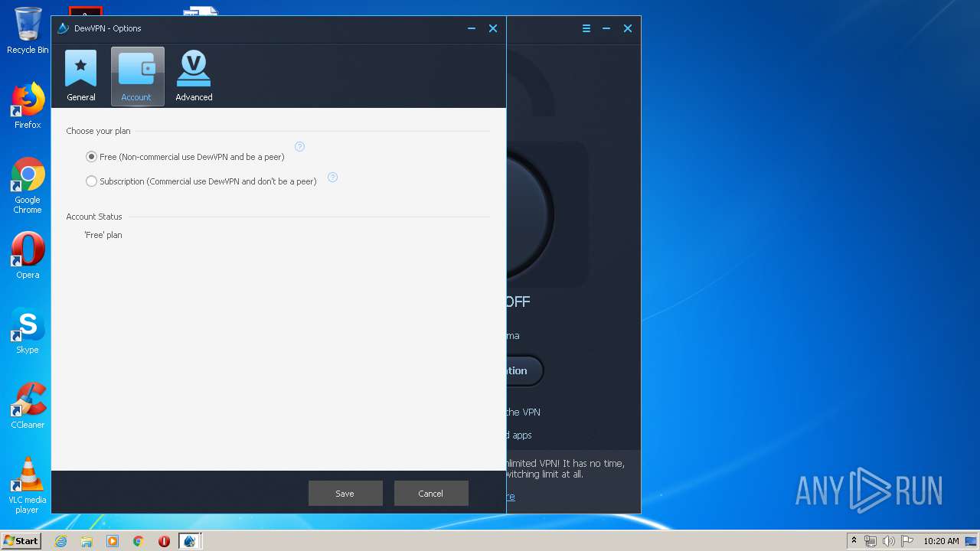The width and height of the screenshot is (980, 551).
Task: Open the Windows Start menu
Action: click(21, 541)
